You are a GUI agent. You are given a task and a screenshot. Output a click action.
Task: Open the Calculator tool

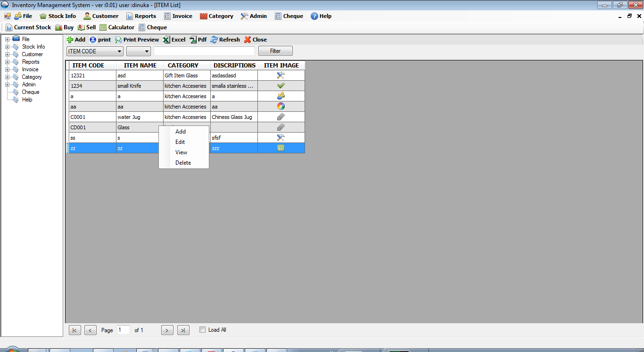pos(116,27)
